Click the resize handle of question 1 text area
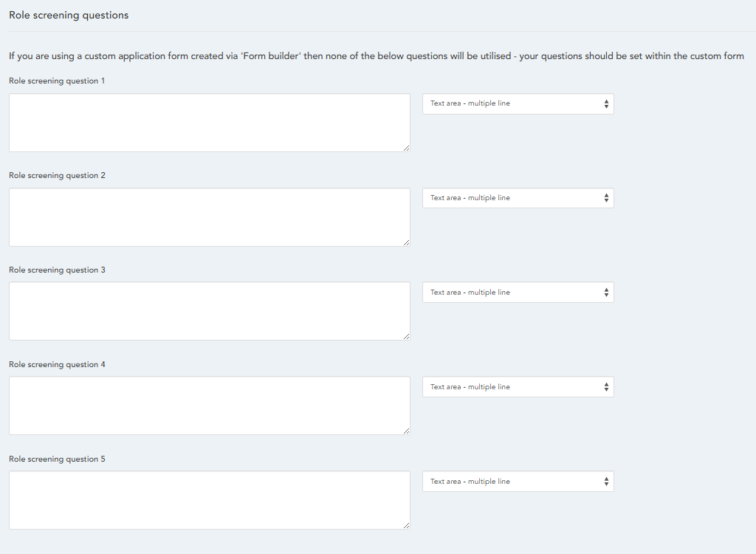Image resolution: width=756 pixels, height=554 pixels. pos(406,148)
